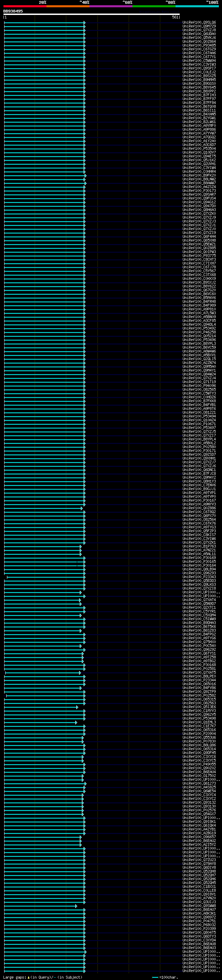Click hit UniRef100_P30165
Viewport: 222px width, 980px height.
[199, 561]
